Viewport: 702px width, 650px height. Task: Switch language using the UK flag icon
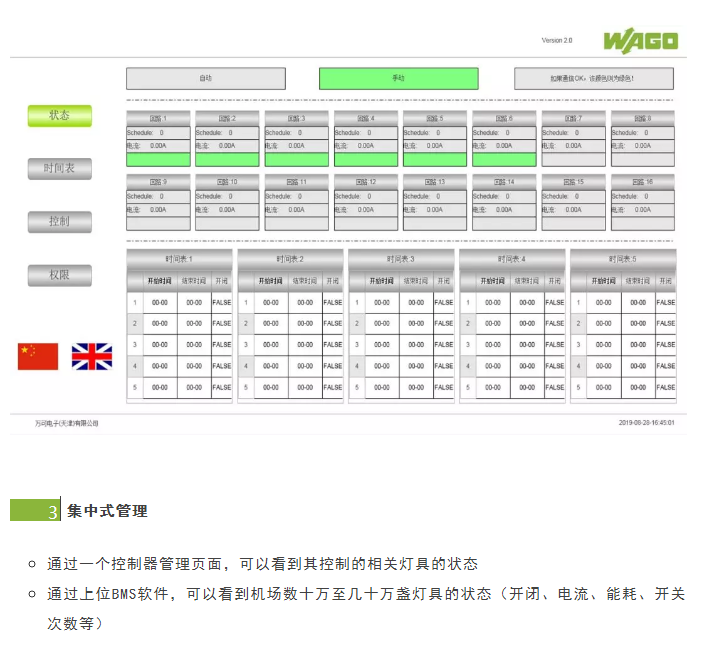pyautogui.click(x=91, y=356)
